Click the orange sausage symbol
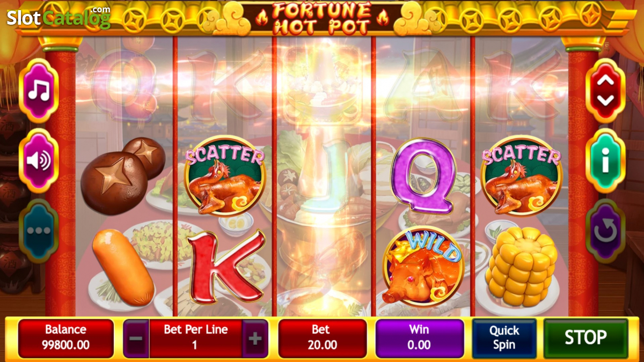Viewport: 644px width, 362px height. pos(123,267)
